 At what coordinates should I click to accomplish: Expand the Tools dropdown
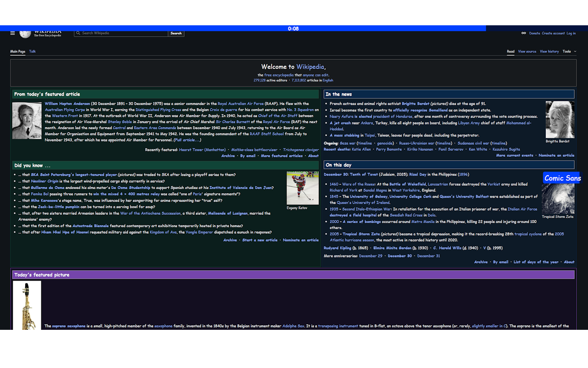click(x=569, y=52)
